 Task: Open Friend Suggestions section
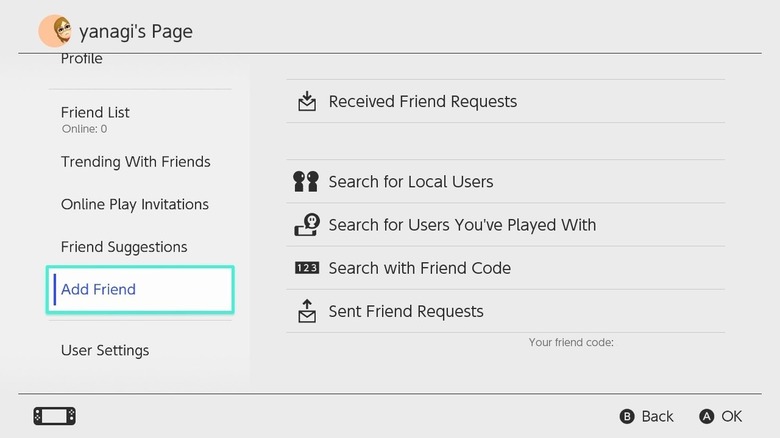tap(124, 247)
